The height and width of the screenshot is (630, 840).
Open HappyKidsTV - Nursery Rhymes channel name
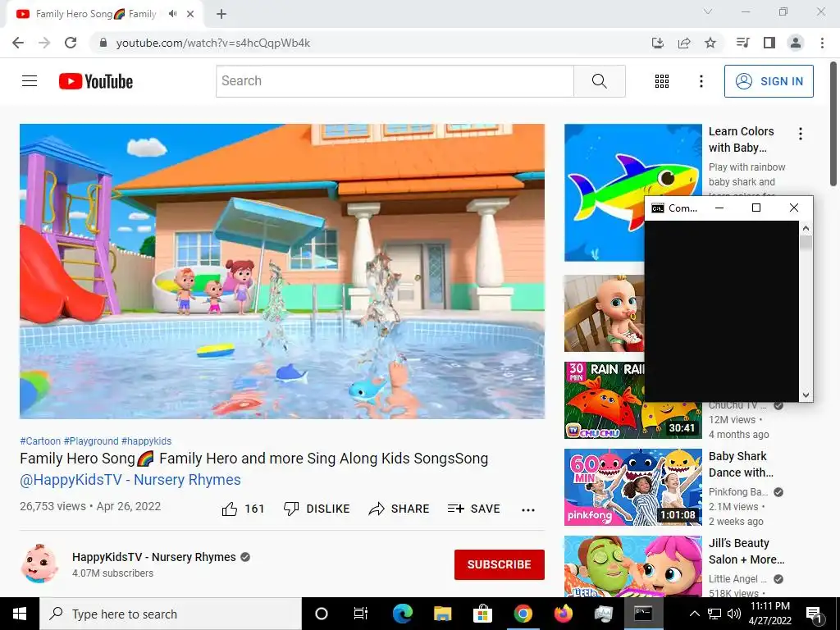click(153, 557)
